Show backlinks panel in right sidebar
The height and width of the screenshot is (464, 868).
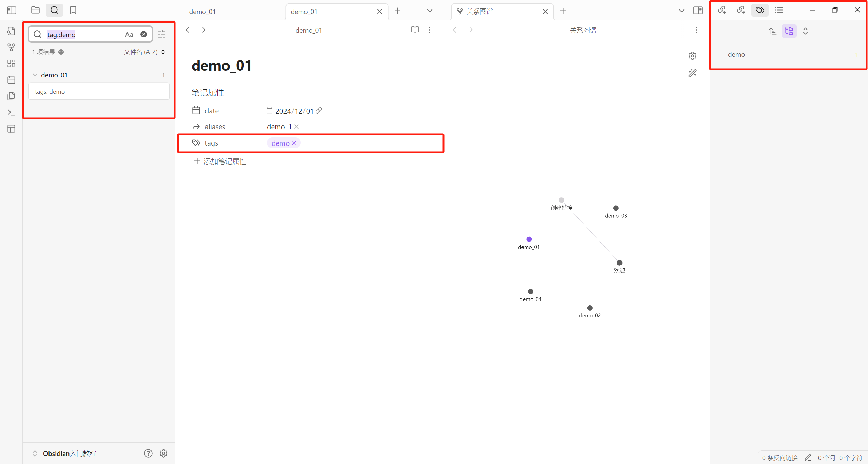[x=722, y=10]
